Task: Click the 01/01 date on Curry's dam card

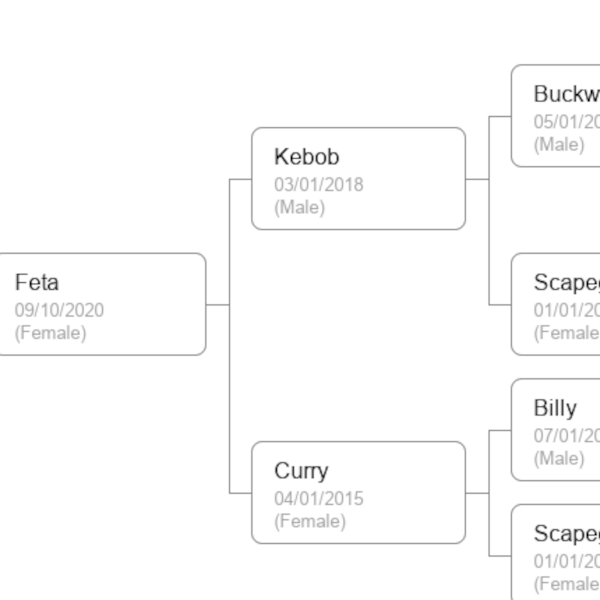Action: (x=567, y=561)
